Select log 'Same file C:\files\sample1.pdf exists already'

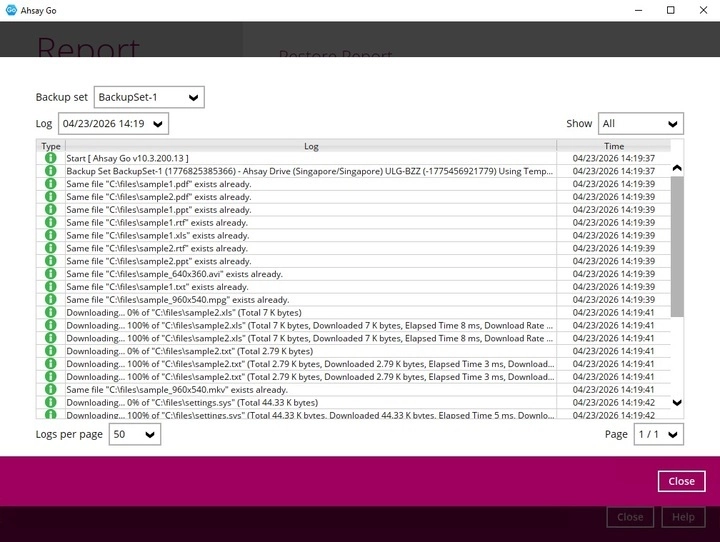click(353, 184)
